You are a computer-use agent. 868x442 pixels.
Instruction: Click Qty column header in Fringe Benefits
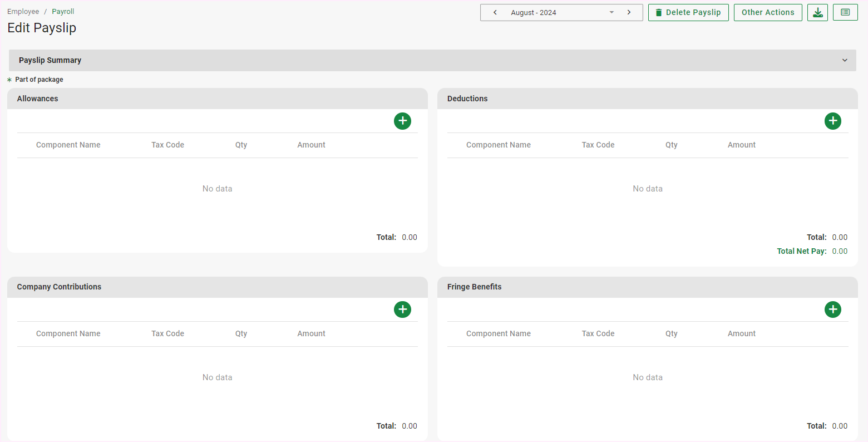coord(671,333)
